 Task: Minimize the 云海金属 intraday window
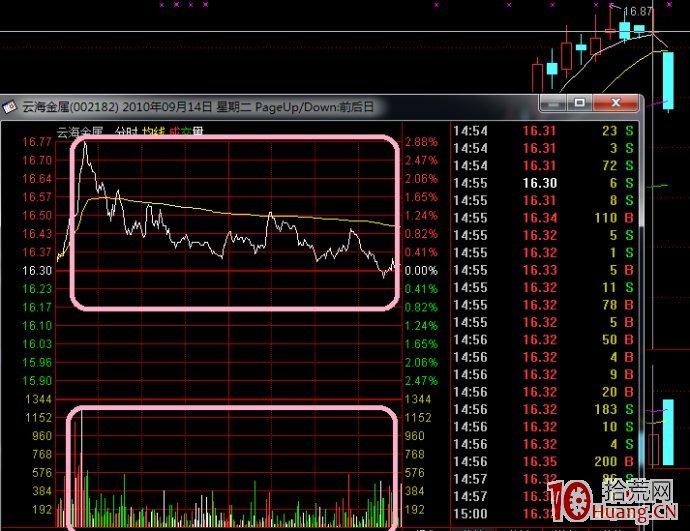pos(553,103)
